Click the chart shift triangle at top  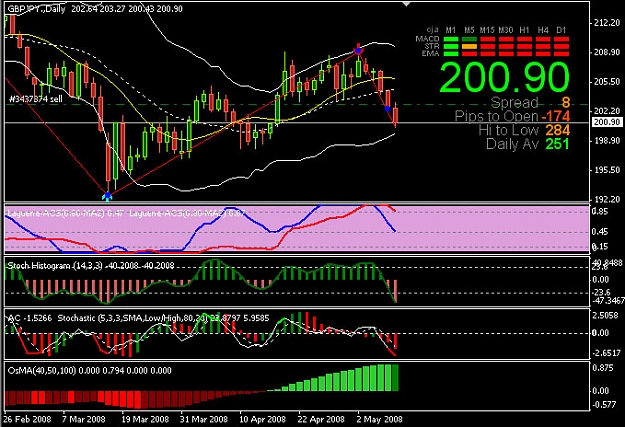tap(406, 4)
